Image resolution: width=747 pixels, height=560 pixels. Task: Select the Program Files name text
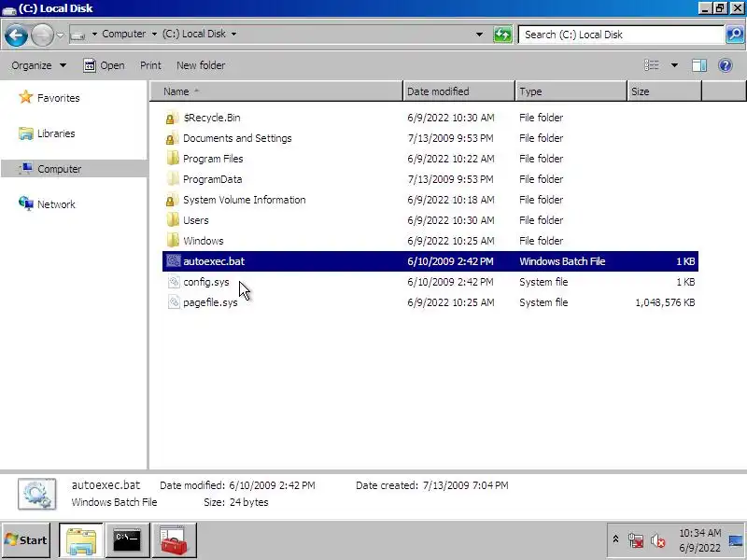point(213,159)
